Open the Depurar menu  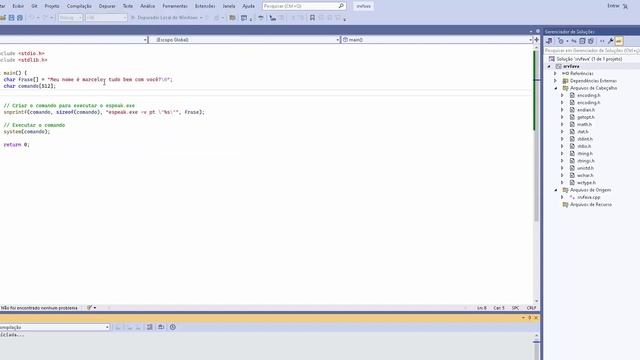[x=107, y=6]
